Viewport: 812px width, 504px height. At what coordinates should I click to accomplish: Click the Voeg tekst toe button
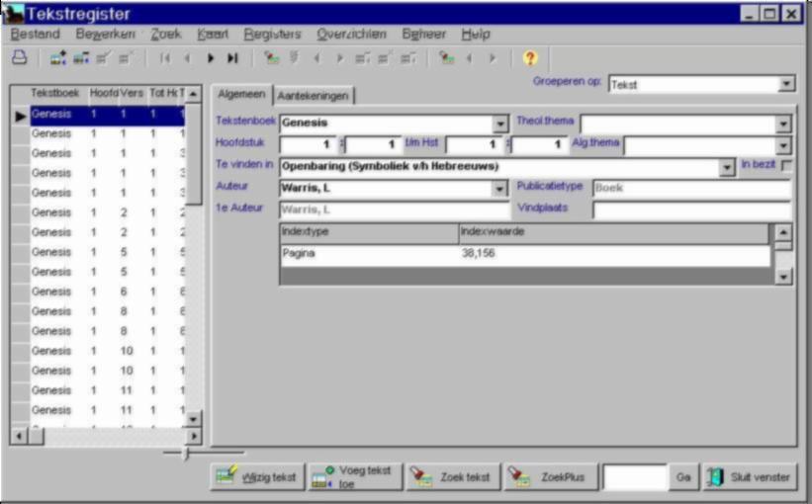(354, 477)
